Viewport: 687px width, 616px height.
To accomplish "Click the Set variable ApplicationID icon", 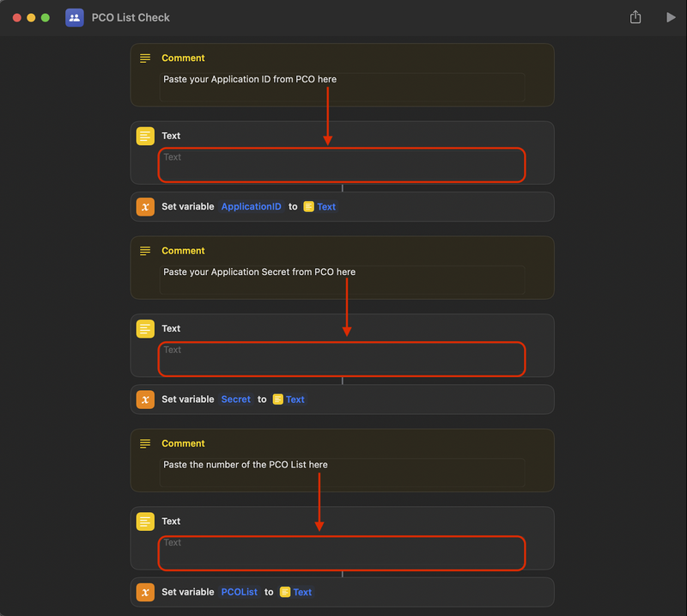I will [145, 207].
